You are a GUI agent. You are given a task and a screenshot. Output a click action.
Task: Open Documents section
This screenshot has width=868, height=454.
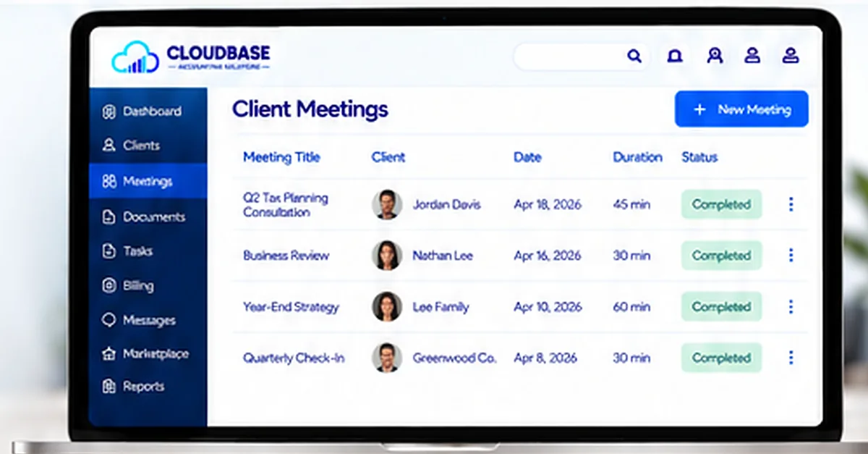[148, 217]
